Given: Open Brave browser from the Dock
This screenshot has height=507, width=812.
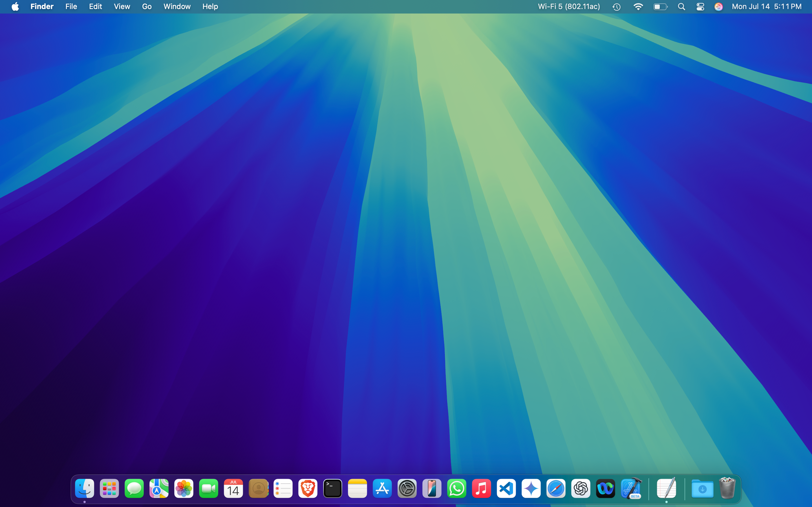Looking at the screenshot, I should coord(308,489).
